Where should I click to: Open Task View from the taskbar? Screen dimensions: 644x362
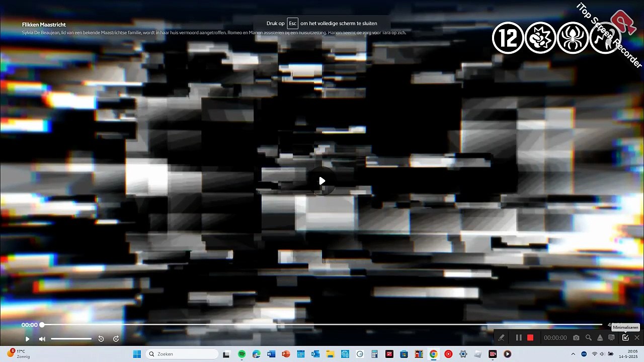click(226, 354)
